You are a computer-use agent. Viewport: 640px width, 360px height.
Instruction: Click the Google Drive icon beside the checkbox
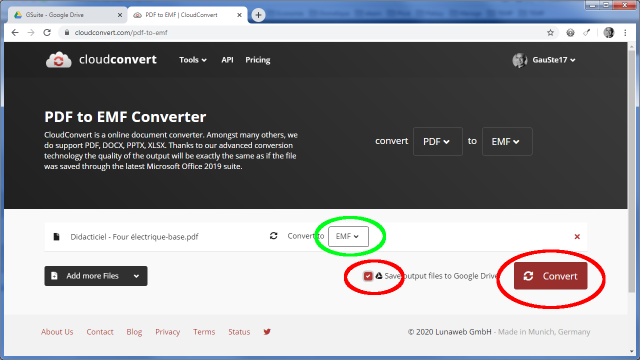379,276
